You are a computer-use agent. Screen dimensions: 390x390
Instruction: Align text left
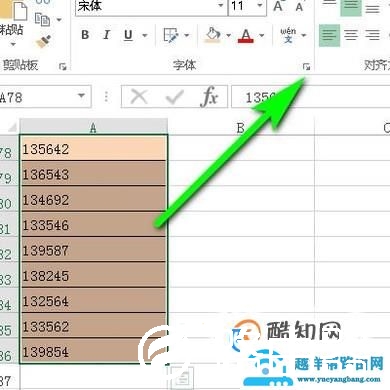pyautogui.click(x=329, y=35)
